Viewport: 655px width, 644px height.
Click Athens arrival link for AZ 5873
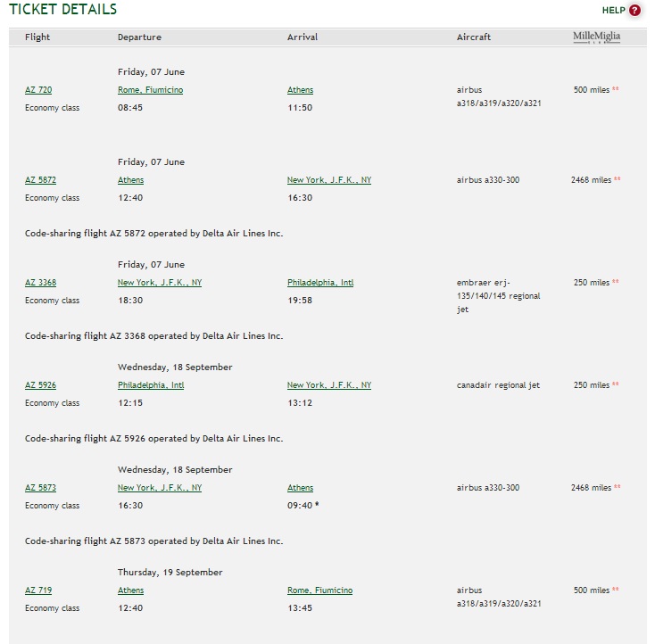pyautogui.click(x=301, y=488)
